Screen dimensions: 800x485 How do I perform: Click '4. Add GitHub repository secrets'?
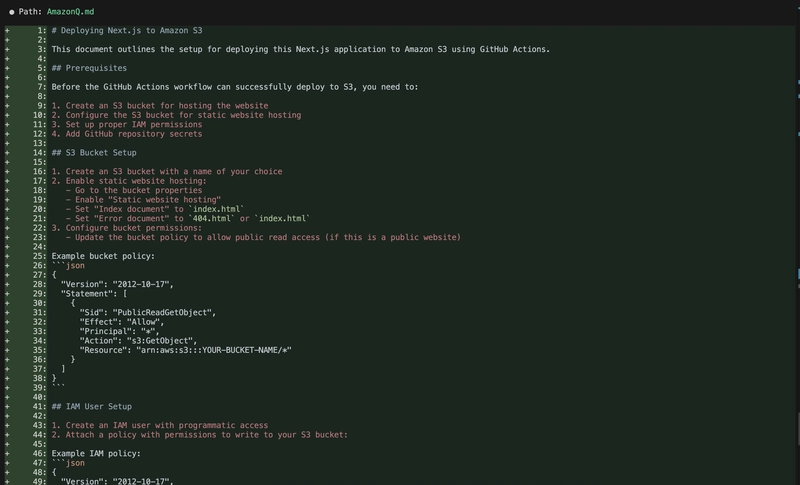[x=127, y=134]
